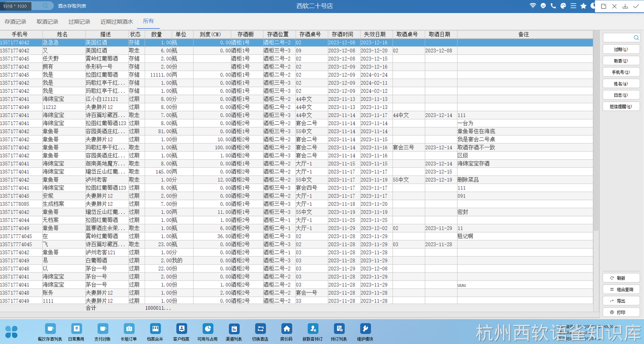Open the 客户档案 module icon

pos(181,329)
